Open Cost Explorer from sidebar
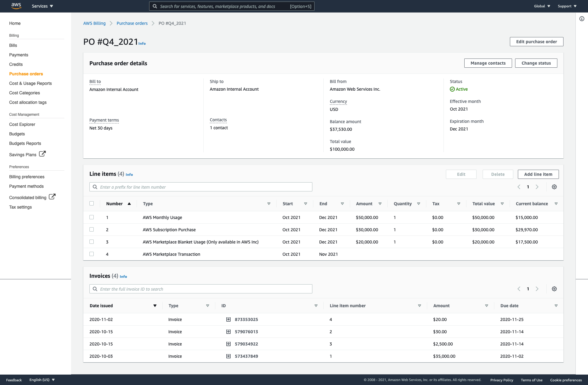This screenshot has height=385, width=588. (x=22, y=124)
